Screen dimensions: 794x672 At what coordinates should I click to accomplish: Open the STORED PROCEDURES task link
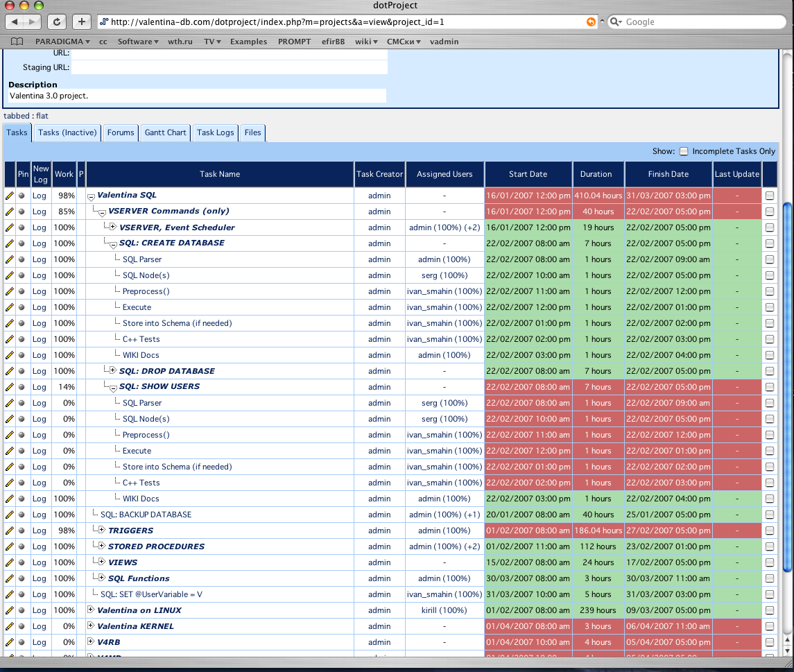point(156,546)
